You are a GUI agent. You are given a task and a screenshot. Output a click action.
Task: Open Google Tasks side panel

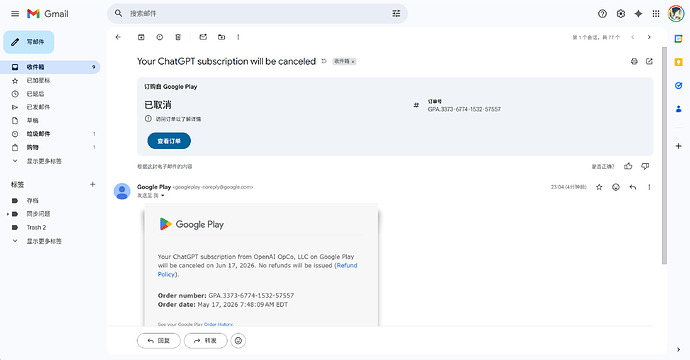click(x=678, y=85)
